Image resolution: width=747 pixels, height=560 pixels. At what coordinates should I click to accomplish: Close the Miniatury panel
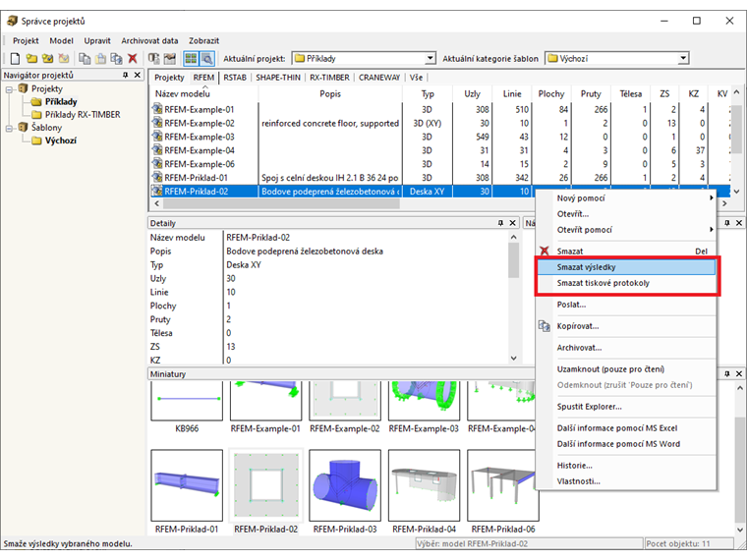click(739, 373)
